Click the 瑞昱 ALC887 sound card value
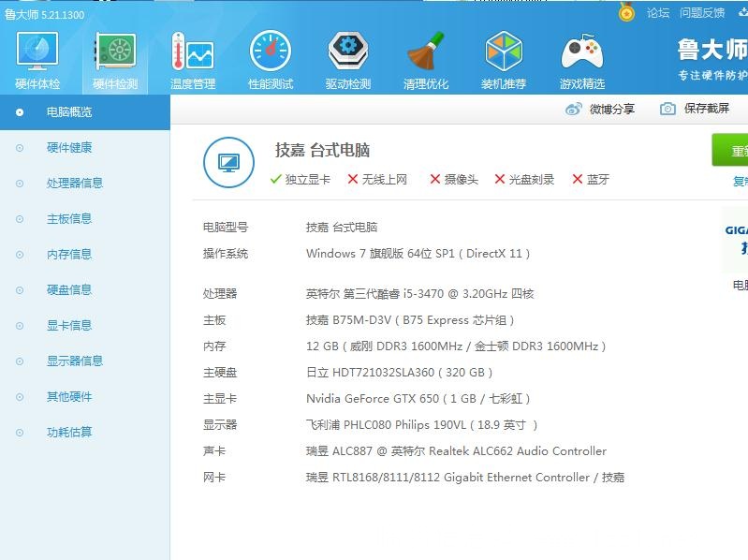The image size is (748, 560). pyautogui.click(x=456, y=450)
